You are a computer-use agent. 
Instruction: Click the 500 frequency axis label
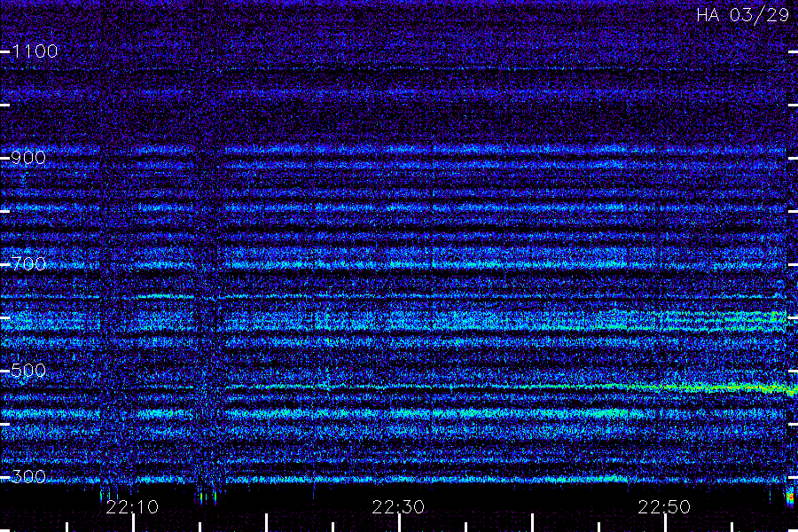pyautogui.click(x=28, y=371)
